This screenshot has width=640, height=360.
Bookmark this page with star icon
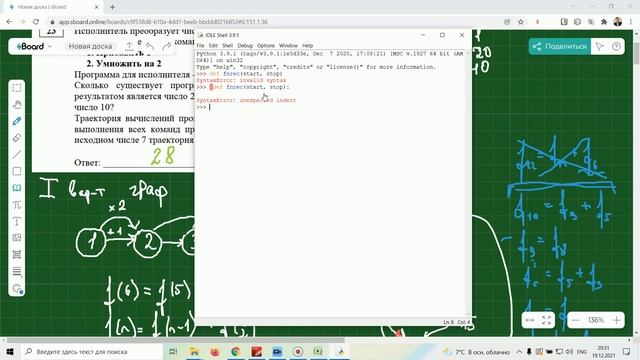click(x=521, y=22)
